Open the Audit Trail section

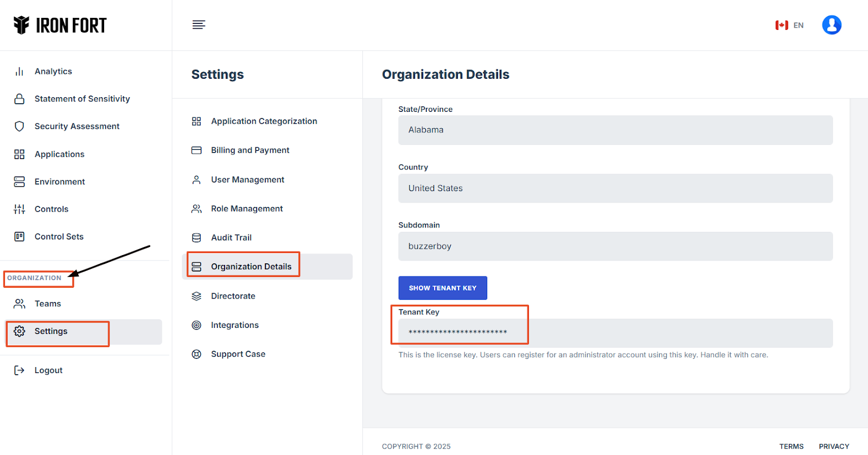coord(231,238)
